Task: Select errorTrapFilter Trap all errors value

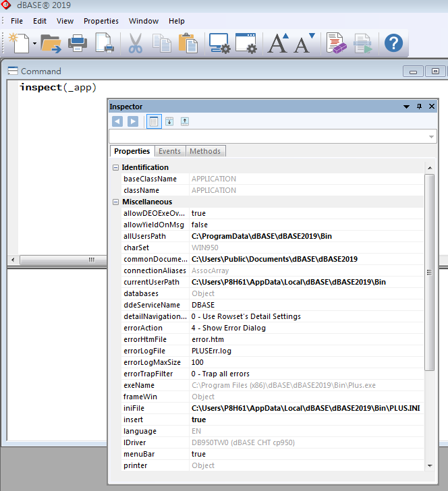Action: (x=306, y=374)
